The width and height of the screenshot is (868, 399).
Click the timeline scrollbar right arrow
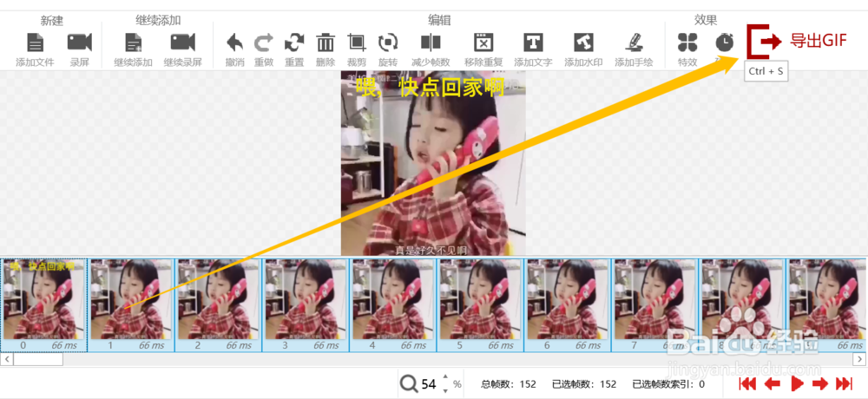tap(861, 359)
